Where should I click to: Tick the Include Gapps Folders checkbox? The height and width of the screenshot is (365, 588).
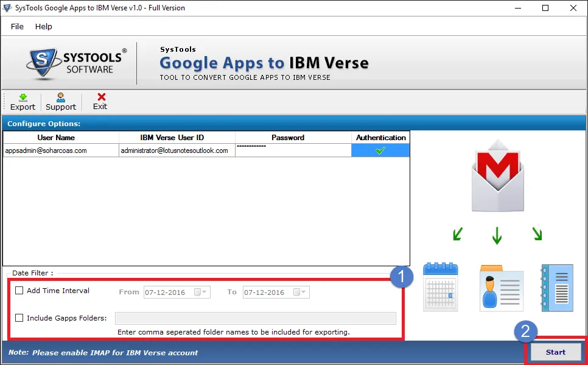tap(19, 317)
